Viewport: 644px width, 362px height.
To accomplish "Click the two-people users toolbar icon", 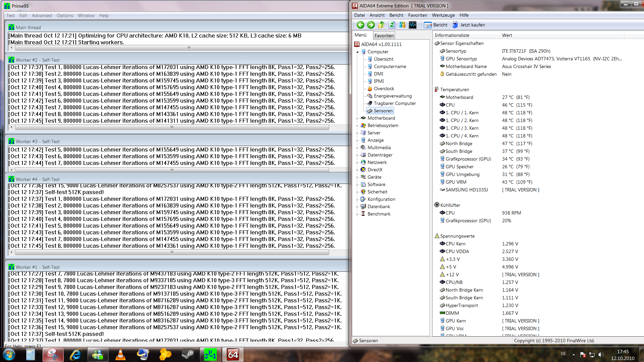I will 402,25.
